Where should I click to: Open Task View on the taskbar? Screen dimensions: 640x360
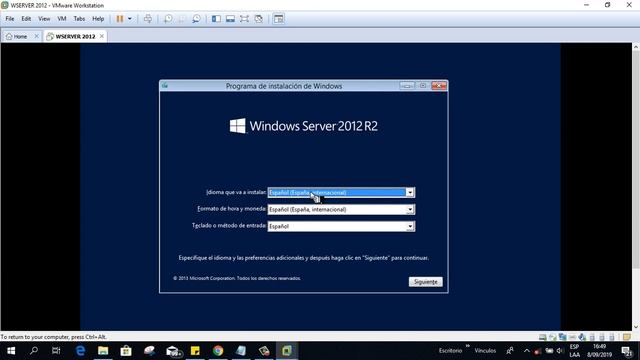(56, 351)
